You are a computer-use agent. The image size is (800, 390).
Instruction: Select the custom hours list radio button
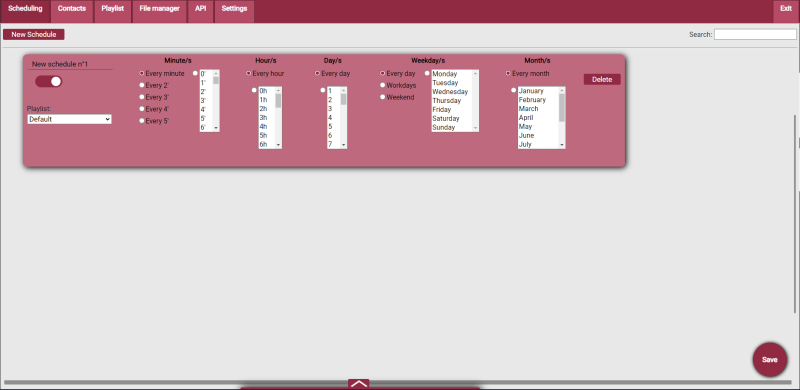[x=255, y=90]
